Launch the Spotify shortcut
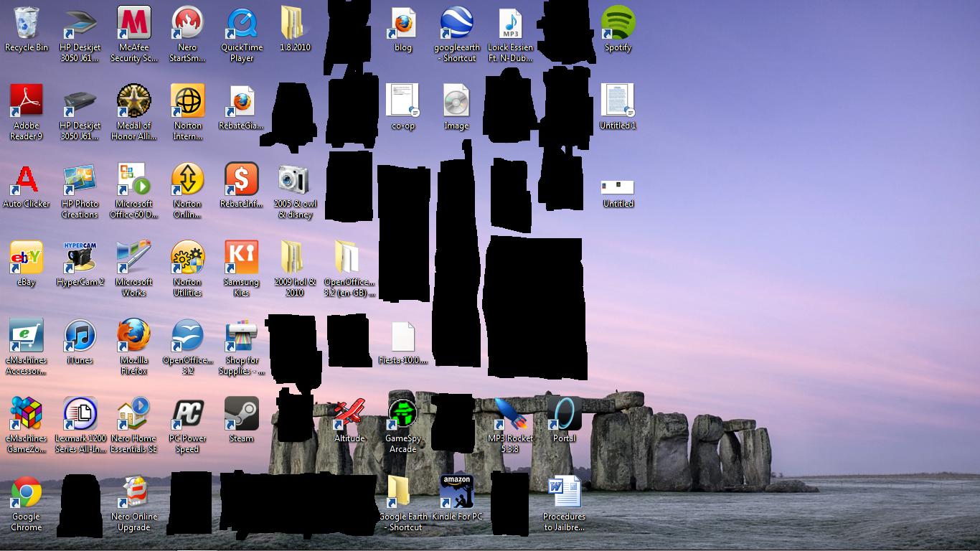Image resolution: width=980 pixels, height=551 pixels. tap(618, 23)
